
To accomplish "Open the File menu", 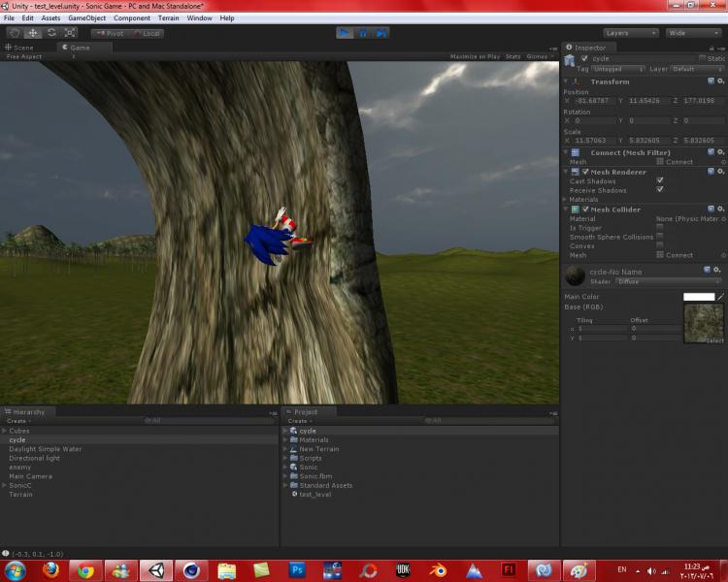I will pos(9,18).
